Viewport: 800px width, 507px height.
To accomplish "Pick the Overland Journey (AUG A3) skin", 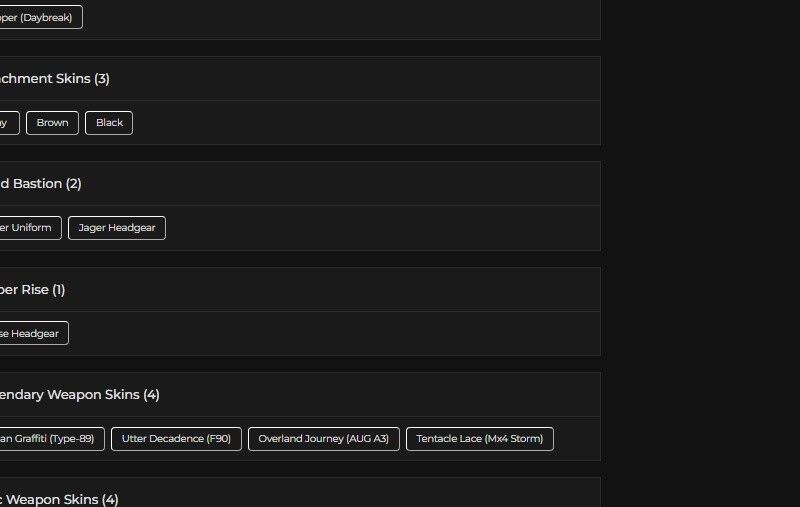I will [323, 439].
